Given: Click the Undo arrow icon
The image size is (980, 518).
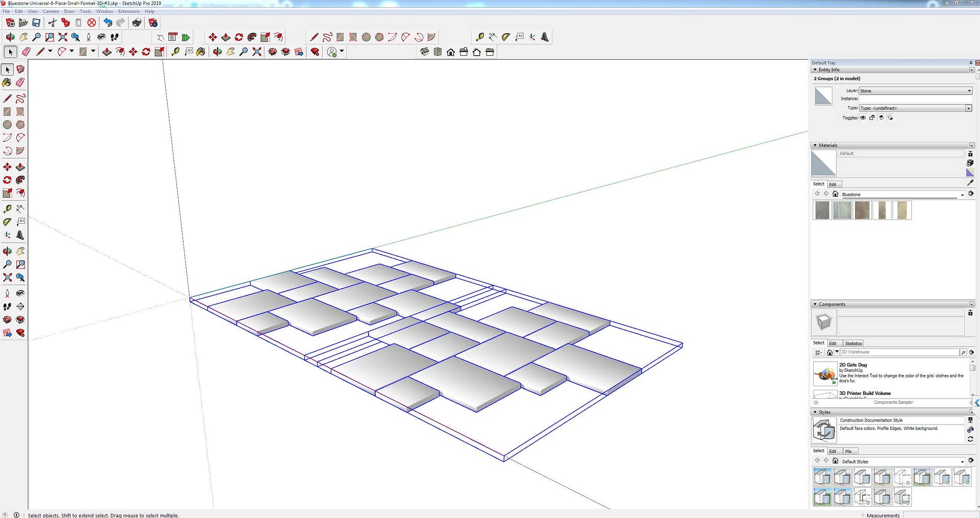Looking at the screenshot, I should click(107, 22).
